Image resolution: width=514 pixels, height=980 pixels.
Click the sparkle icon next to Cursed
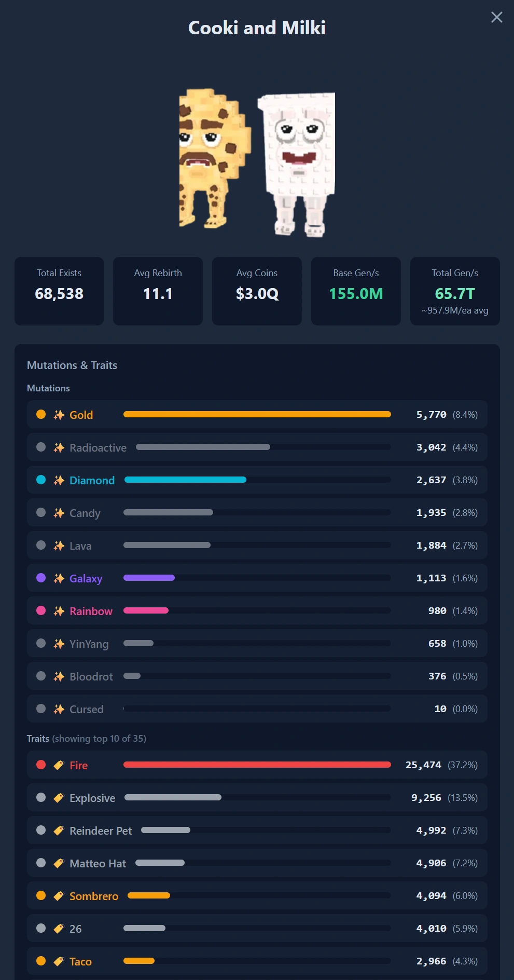point(59,709)
